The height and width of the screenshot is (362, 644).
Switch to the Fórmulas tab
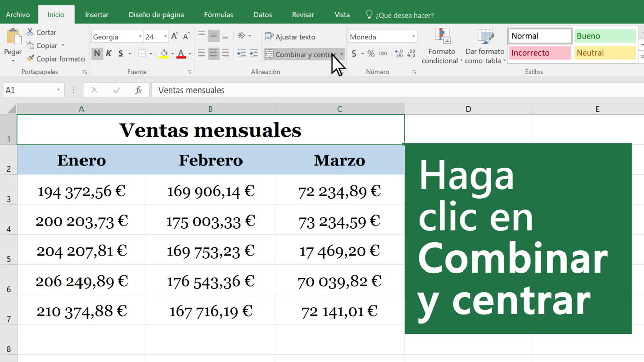click(218, 15)
